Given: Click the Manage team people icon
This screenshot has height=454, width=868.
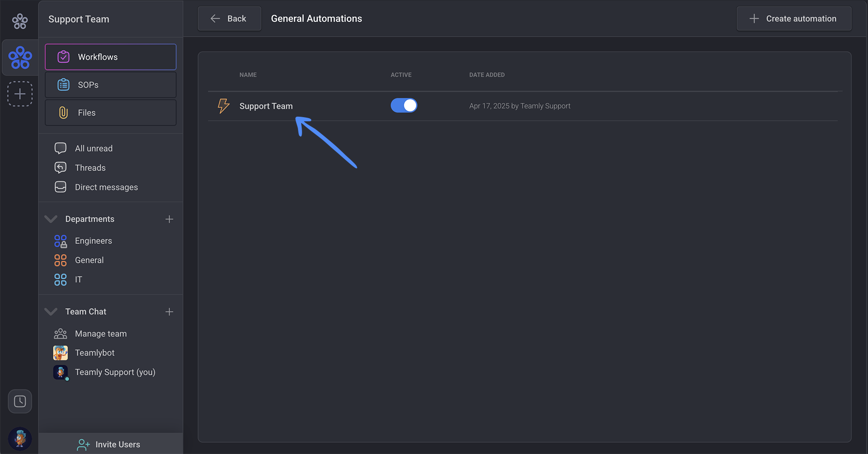Looking at the screenshot, I should coord(60,334).
